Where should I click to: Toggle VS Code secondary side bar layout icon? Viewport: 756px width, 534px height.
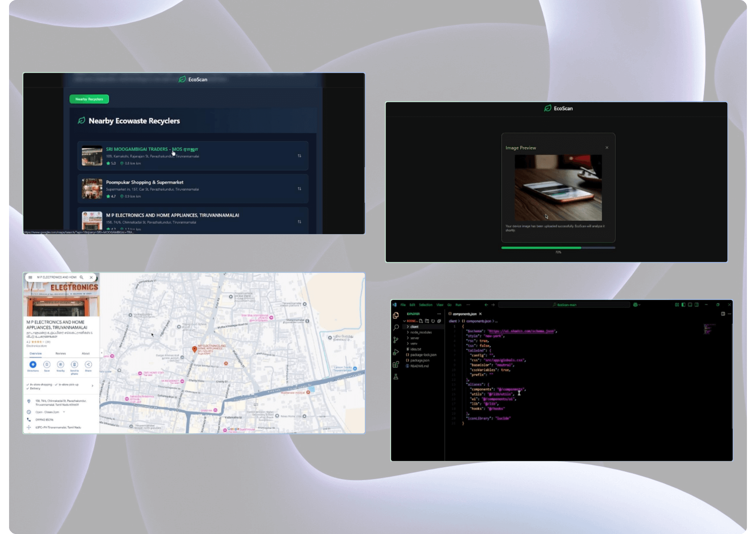pos(697,305)
